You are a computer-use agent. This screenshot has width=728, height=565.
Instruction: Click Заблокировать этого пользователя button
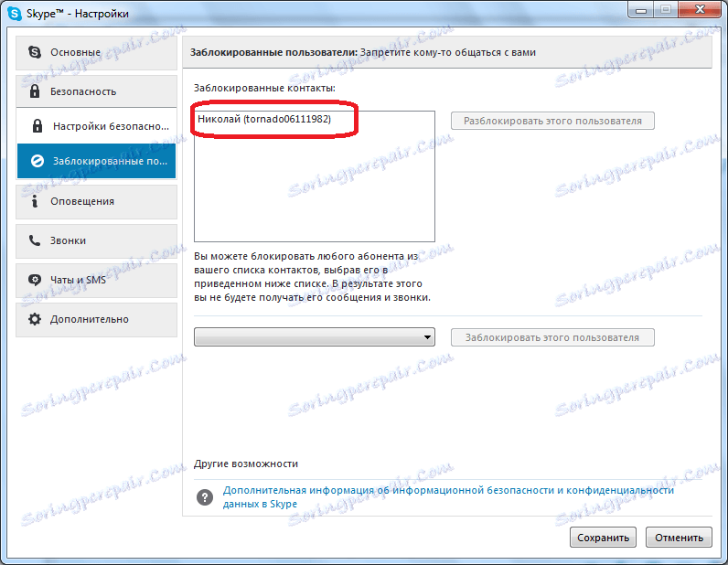[552, 337]
